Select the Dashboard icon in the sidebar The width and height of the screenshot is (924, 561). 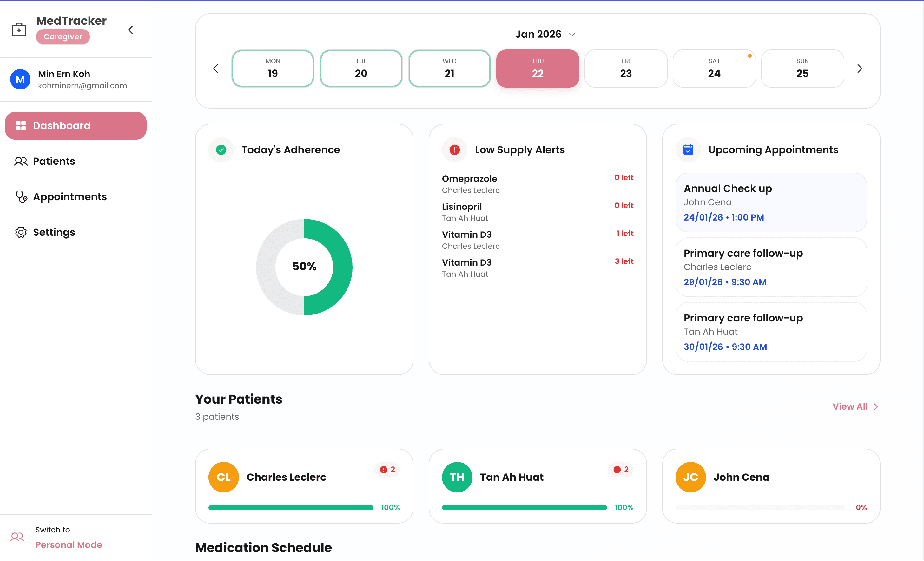pyautogui.click(x=21, y=126)
